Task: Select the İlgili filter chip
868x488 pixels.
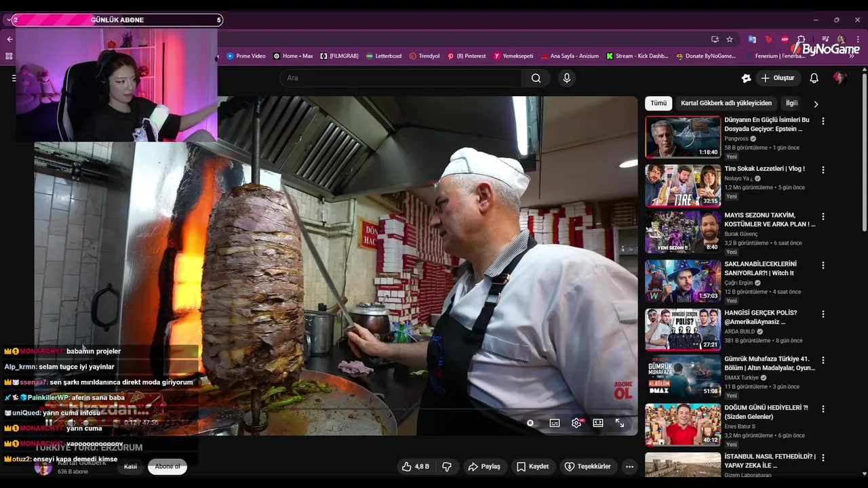Action: 791,103
